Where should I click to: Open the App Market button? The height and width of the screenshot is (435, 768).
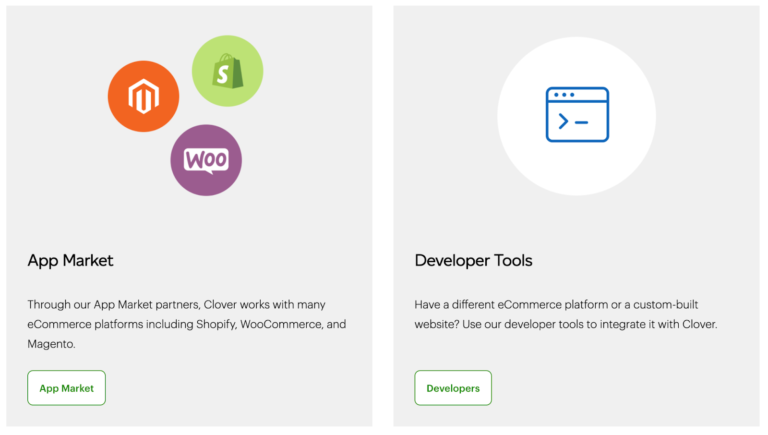pos(67,388)
